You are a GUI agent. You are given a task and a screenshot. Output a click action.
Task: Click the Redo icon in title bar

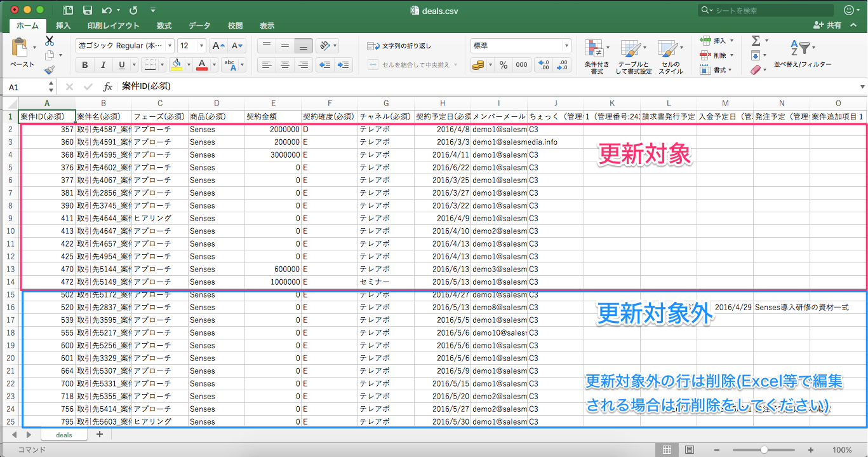pos(133,10)
